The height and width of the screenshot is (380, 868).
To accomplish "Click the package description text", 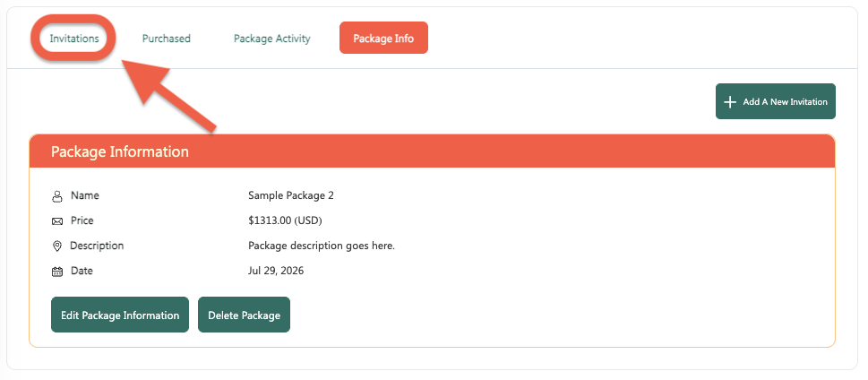I will tap(322, 246).
